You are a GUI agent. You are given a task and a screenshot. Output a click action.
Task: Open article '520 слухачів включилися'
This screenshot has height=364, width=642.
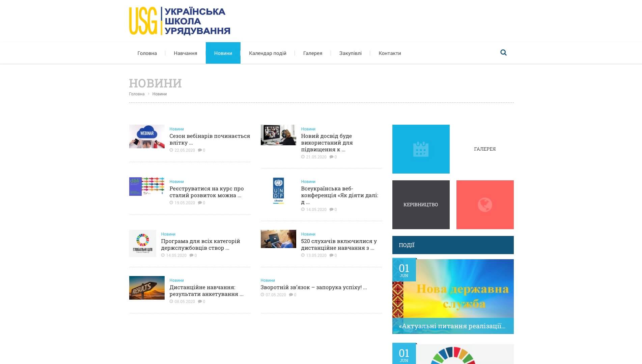pos(339,244)
